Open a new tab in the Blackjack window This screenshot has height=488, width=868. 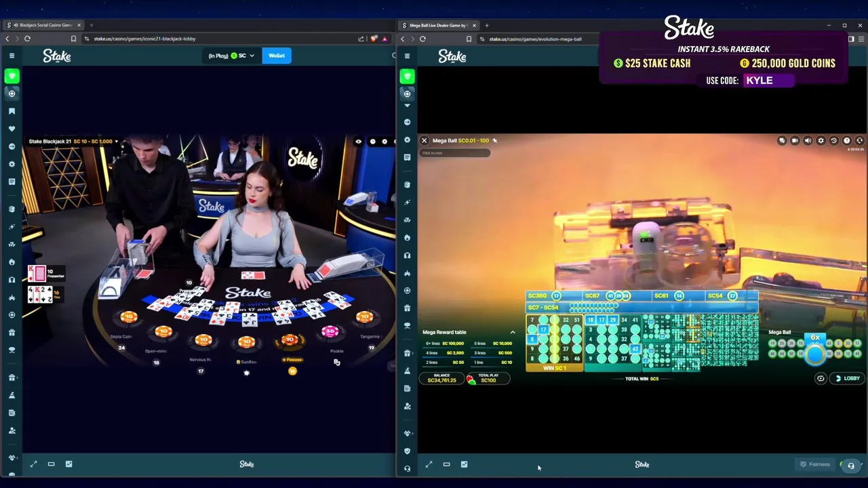tap(91, 25)
